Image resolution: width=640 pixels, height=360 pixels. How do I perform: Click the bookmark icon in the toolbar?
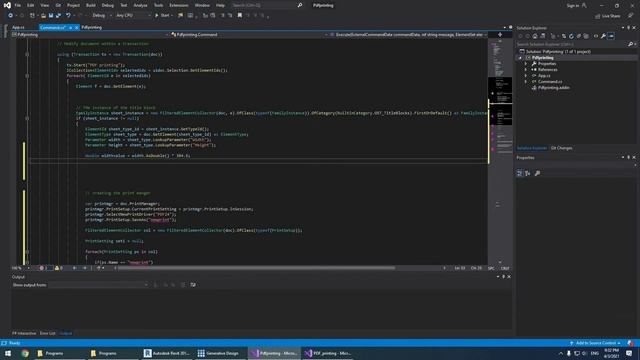pos(240,16)
